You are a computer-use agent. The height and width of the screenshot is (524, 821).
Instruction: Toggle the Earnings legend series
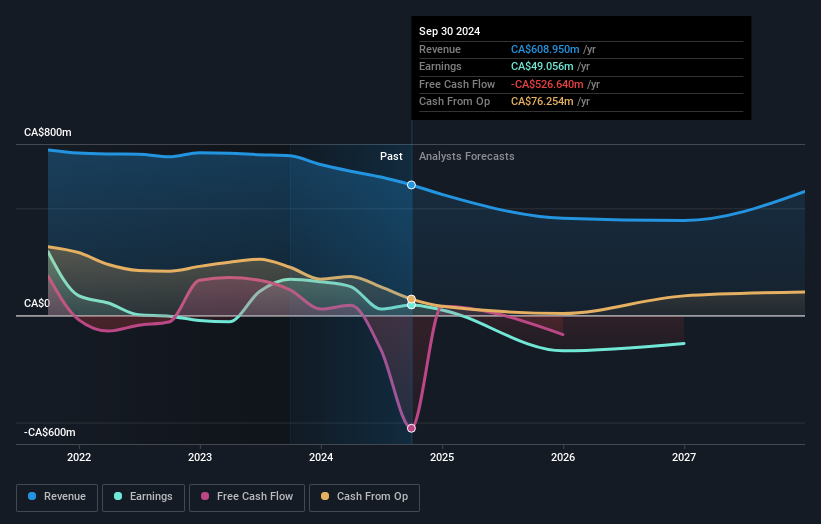[x=143, y=497]
